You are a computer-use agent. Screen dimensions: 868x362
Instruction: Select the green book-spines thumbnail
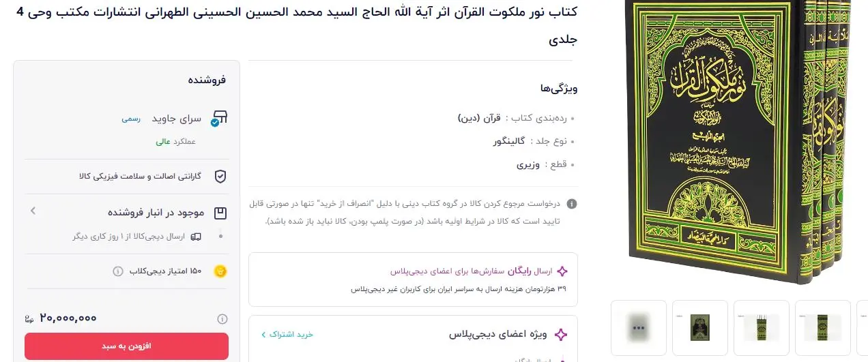[x=761, y=328]
